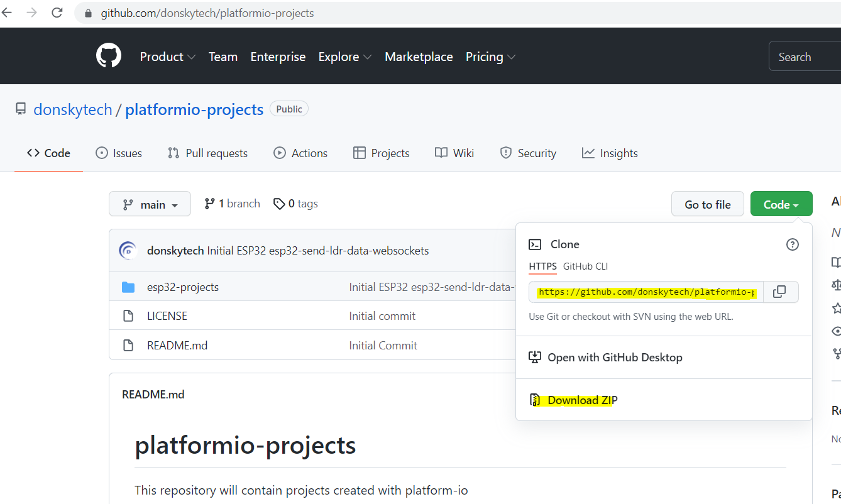Click the esp32-projects folder icon
This screenshot has height=504, width=841.
[128, 287]
